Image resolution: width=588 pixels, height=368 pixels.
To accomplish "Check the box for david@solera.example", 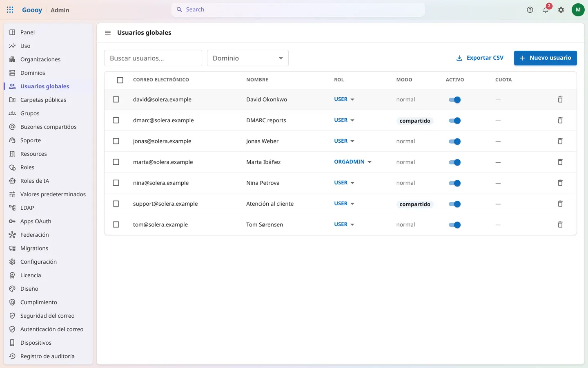I will tap(116, 99).
